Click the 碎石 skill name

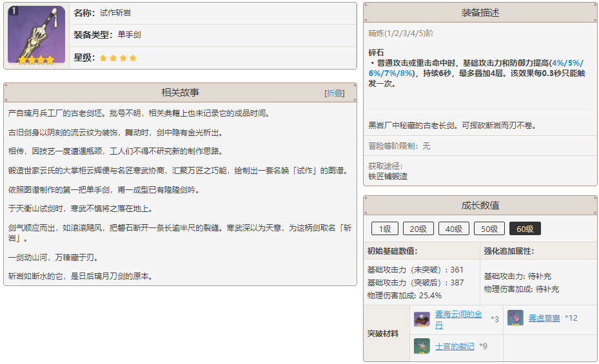(x=376, y=53)
